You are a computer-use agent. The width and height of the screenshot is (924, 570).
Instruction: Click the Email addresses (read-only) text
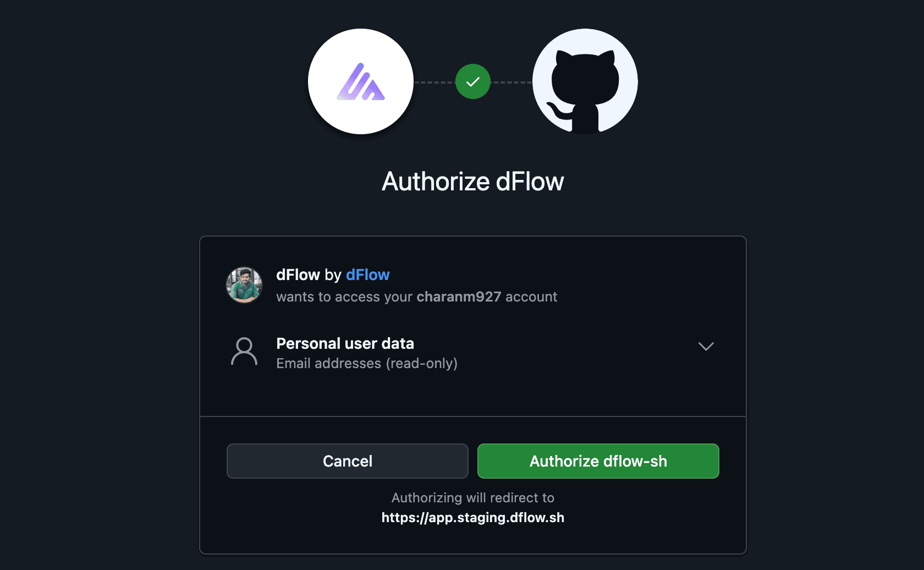pyautogui.click(x=367, y=364)
